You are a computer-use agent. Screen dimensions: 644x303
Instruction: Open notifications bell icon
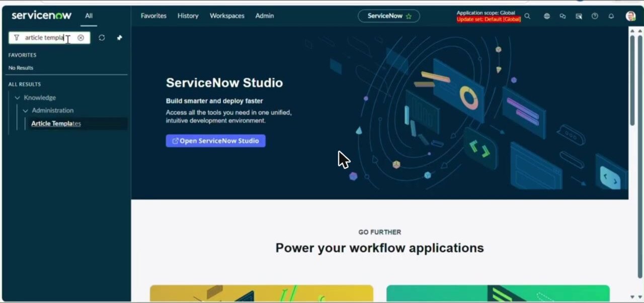click(x=611, y=16)
